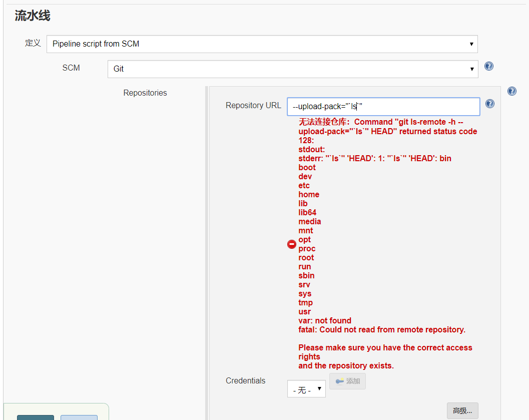Click the 'home' line in error output

pos(309,195)
